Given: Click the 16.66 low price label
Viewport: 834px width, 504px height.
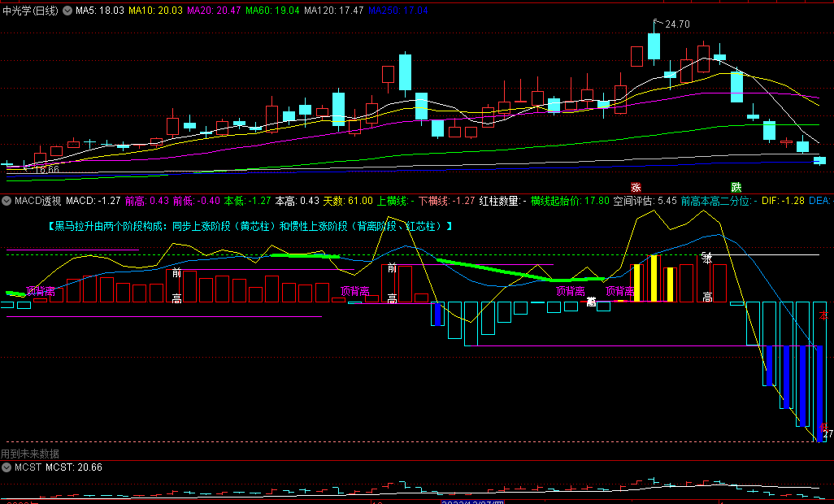Looking at the screenshot, I should pyautogui.click(x=47, y=170).
